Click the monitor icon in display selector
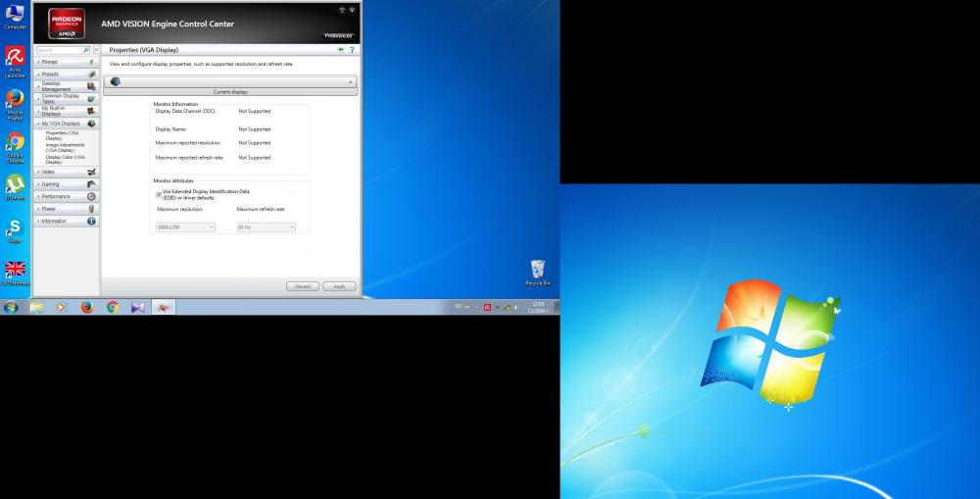This screenshot has width=980, height=499. click(x=115, y=82)
